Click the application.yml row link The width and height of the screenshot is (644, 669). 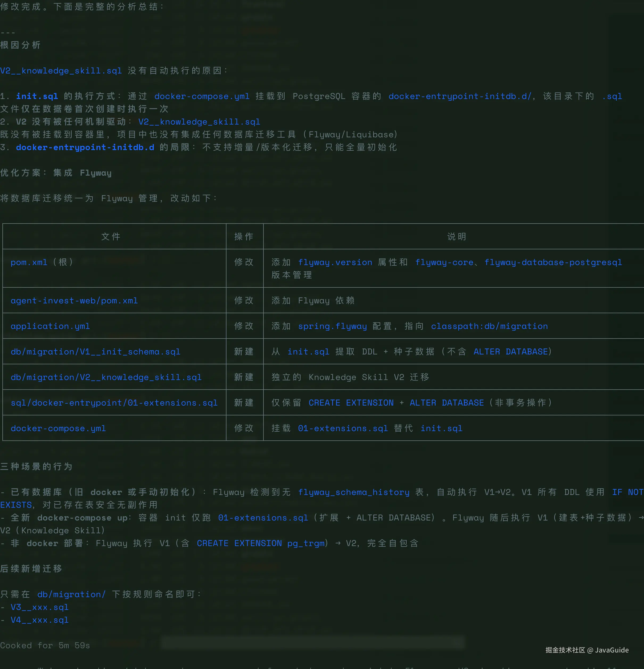pyautogui.click(x=50, y=326)
